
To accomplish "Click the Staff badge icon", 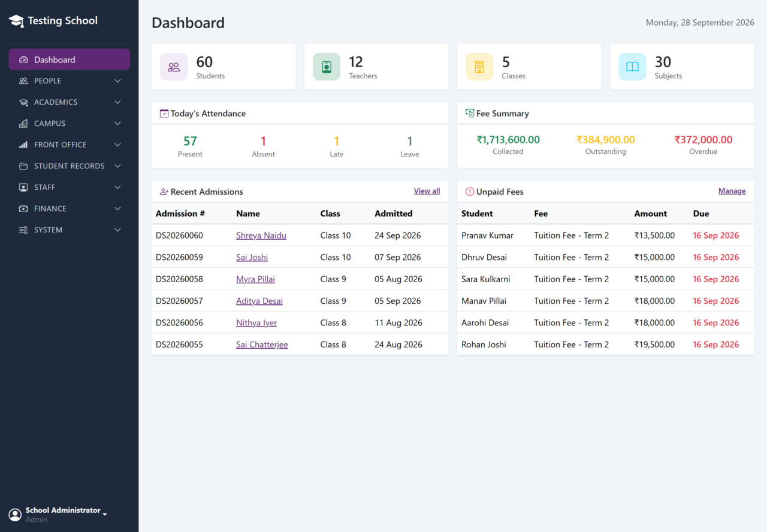I will click(x=23, y=188).
